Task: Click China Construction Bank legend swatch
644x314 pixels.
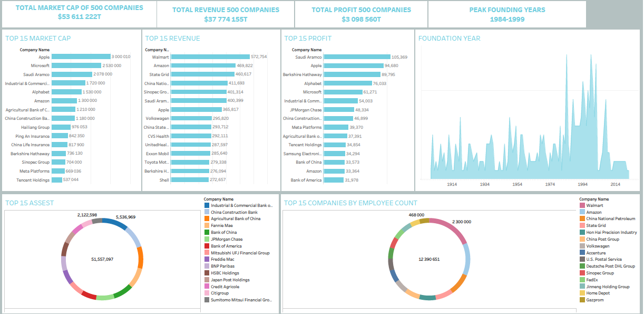Action: (x=207, y=212)
